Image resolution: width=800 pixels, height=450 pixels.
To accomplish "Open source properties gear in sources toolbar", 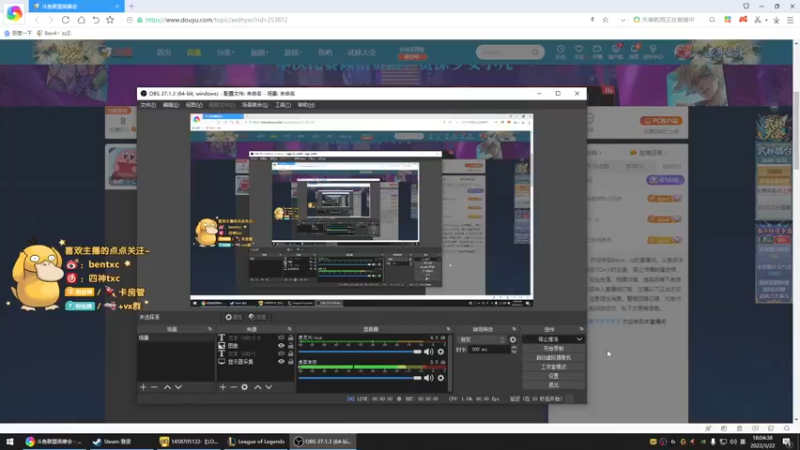I will tap(244, 387).
